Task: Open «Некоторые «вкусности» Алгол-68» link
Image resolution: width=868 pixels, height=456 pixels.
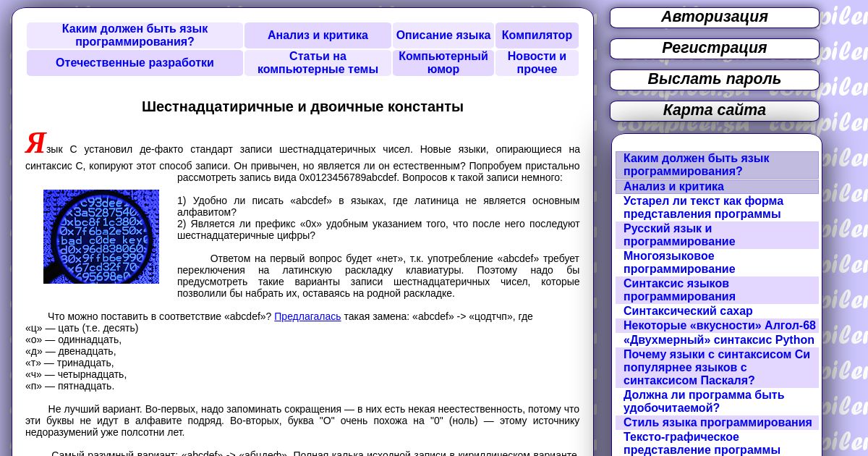Action: (717, 326)
